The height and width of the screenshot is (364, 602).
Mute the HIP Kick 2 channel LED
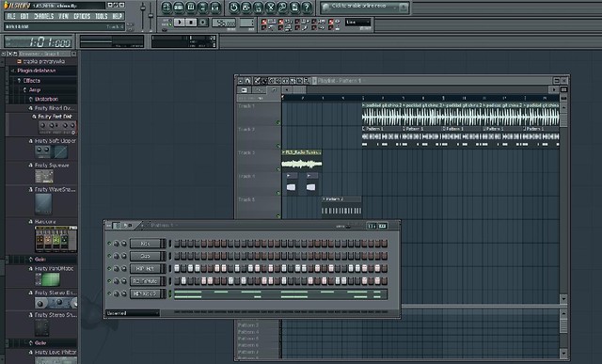point(109,293)
